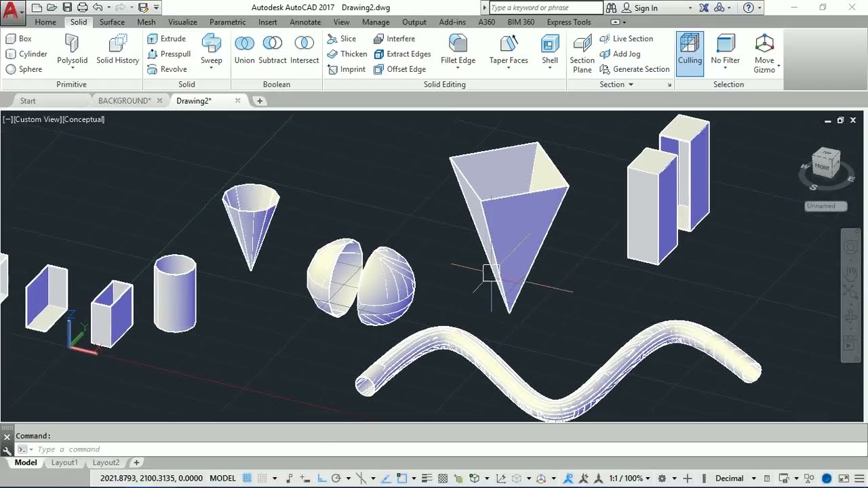
Task: Click the Extract Edges tool
Action: [x=402, y=54]
